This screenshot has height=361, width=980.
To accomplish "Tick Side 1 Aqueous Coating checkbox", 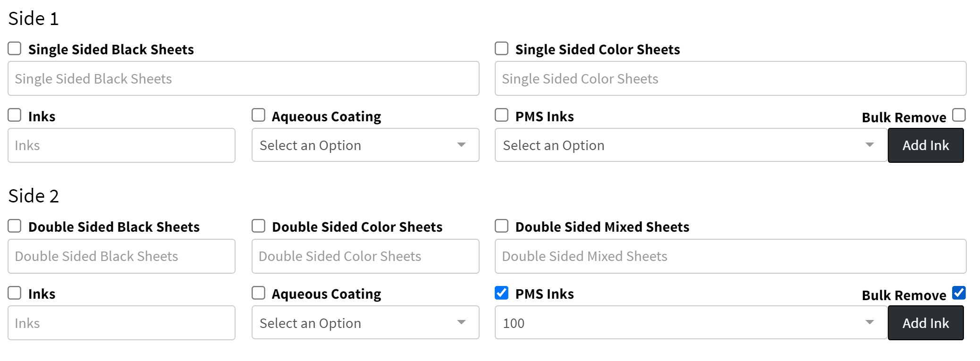I will [258, 116].
